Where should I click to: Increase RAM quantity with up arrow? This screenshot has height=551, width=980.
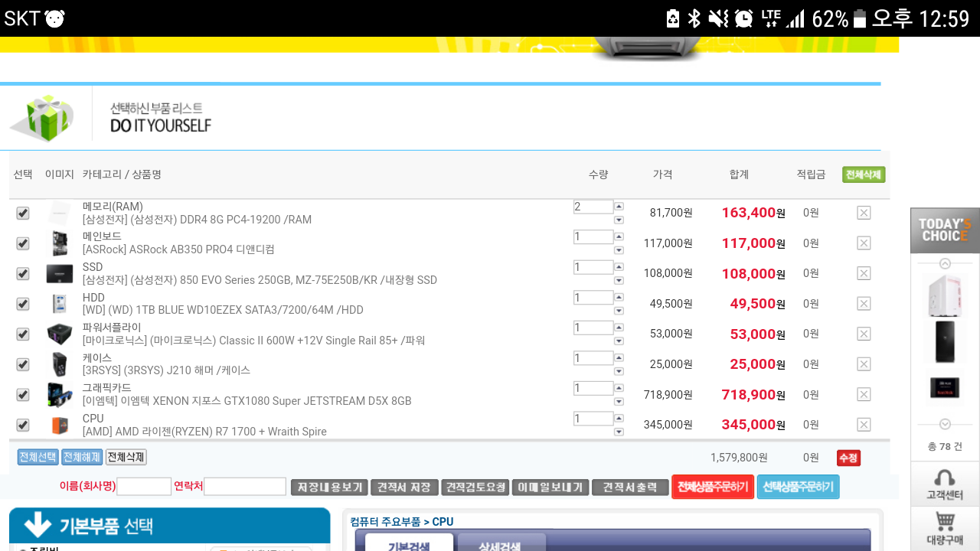pos(619,206)
